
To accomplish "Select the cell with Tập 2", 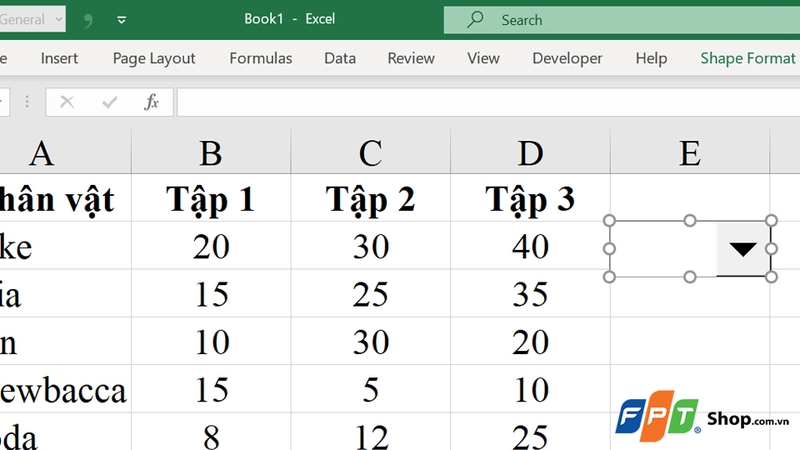I will coord(370,198).
